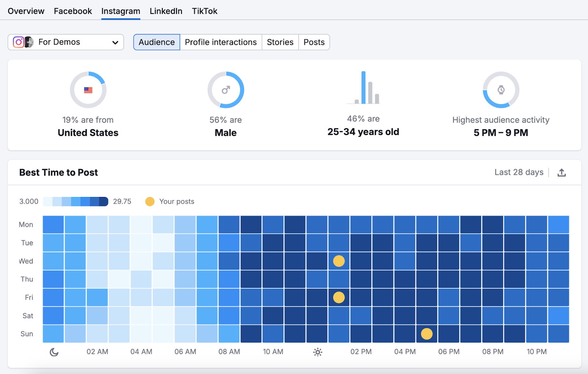Screen dimensions: 588x374
Task: Click the United States text
Action: (x=88, y=133)
